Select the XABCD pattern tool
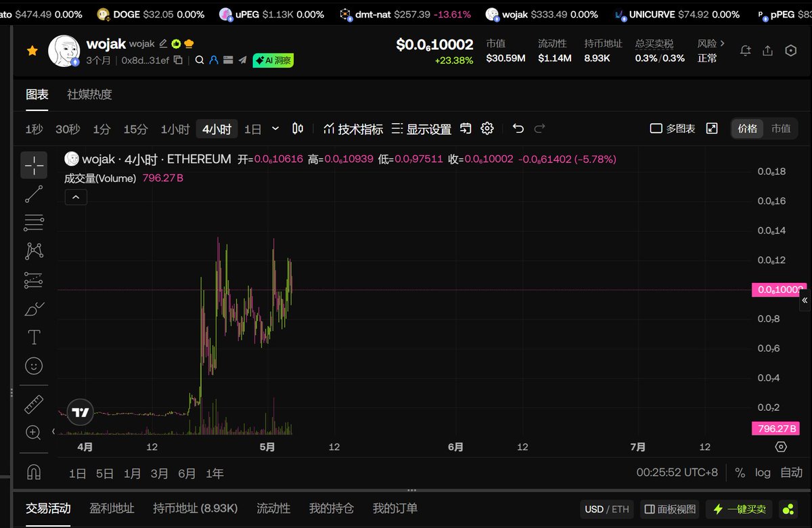Image resolution: width=812 pixels, height=528 pixels. 34,251
